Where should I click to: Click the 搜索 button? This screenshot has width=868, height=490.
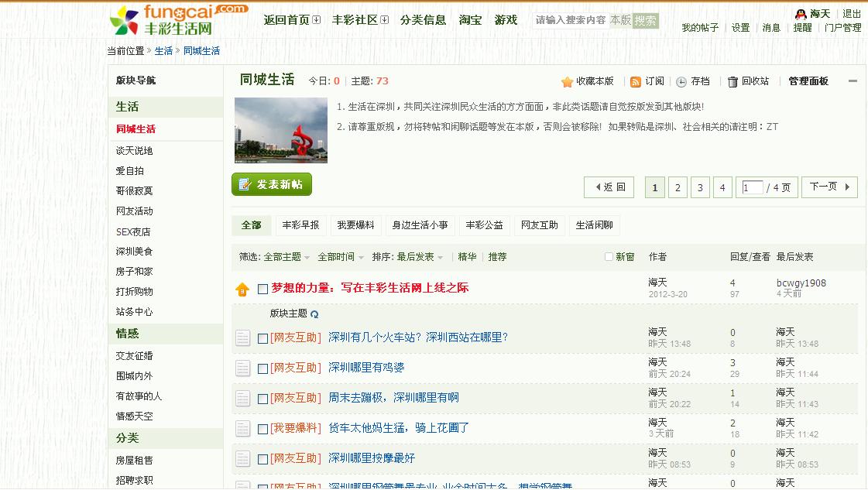(646, 21)
